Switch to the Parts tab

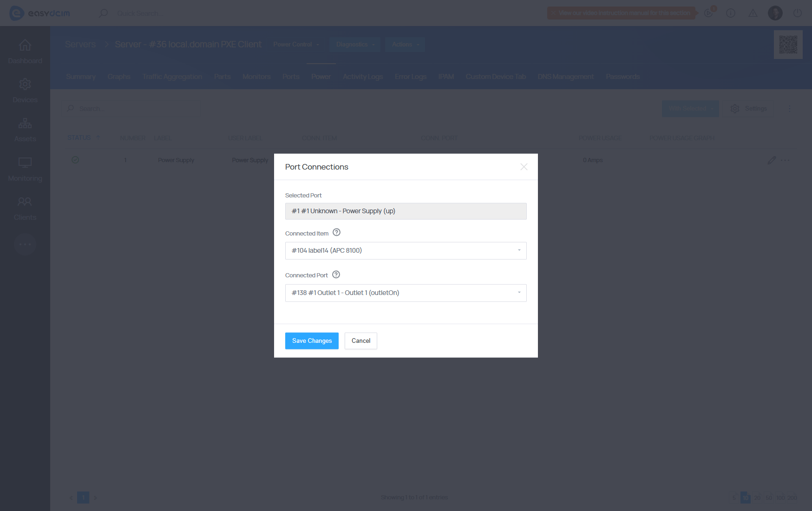tap(223, 77)
